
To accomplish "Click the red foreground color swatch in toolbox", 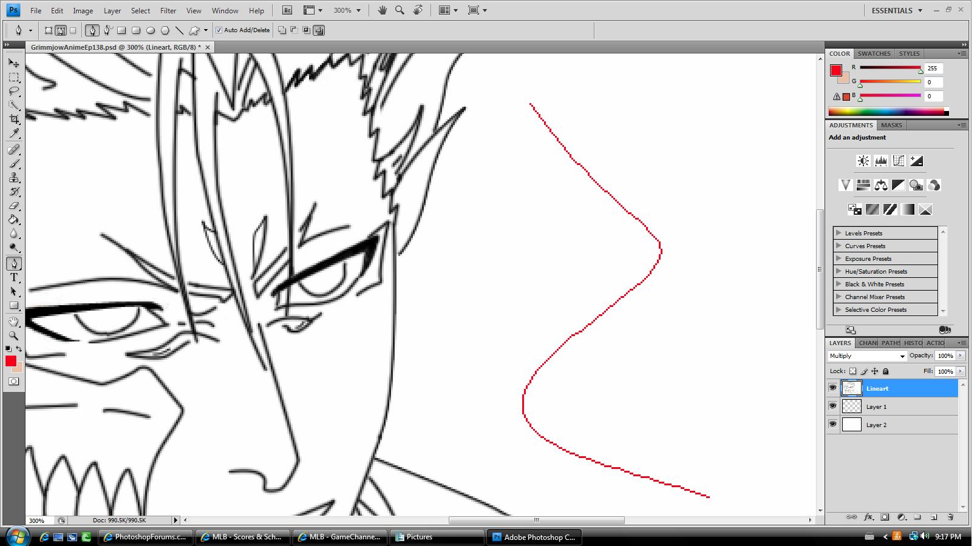I will point(10,361).
